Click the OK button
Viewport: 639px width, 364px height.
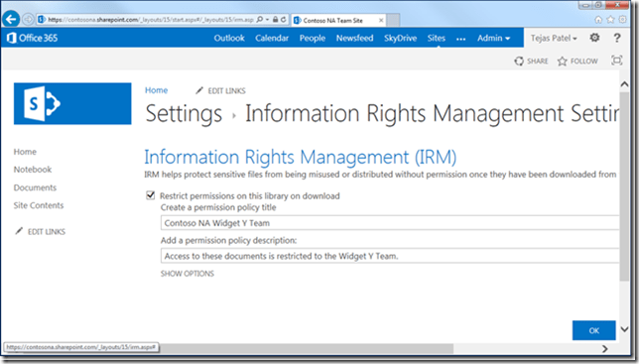[593, 330]
